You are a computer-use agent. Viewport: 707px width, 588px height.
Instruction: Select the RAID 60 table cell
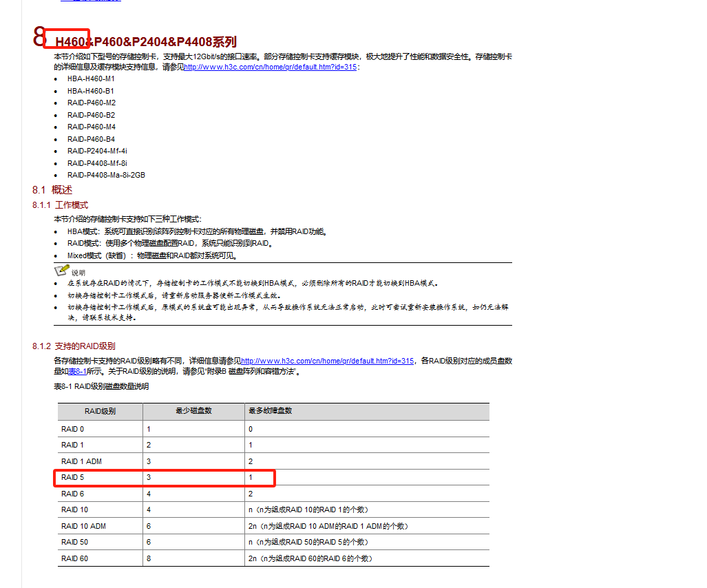pos(100,558)
